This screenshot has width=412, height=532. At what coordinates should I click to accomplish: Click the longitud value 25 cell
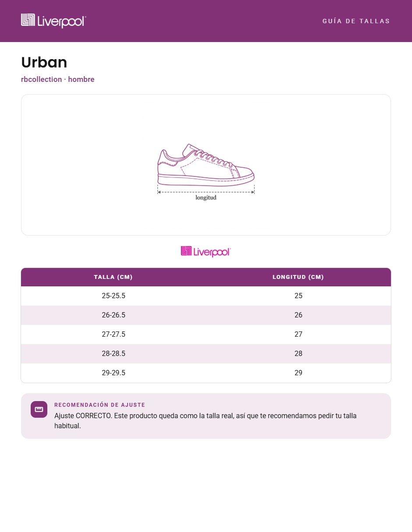(298, 296)
